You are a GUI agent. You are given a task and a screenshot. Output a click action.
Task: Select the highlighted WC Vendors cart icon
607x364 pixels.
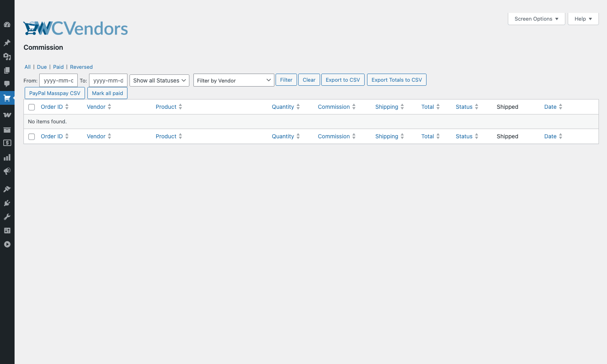(7, 98)
